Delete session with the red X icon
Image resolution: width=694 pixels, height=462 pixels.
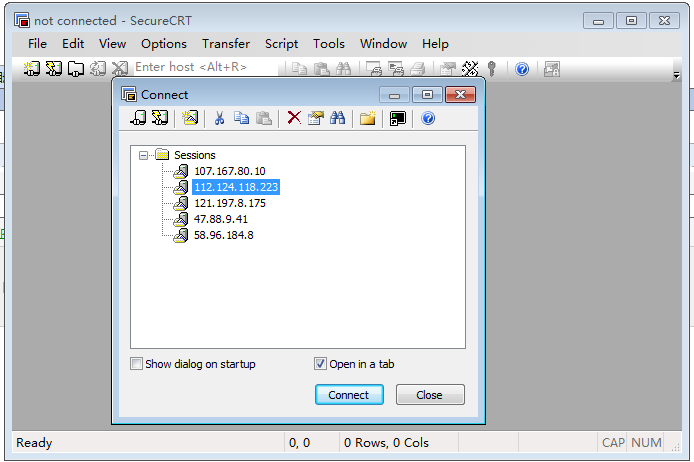(x=294, y=118)
